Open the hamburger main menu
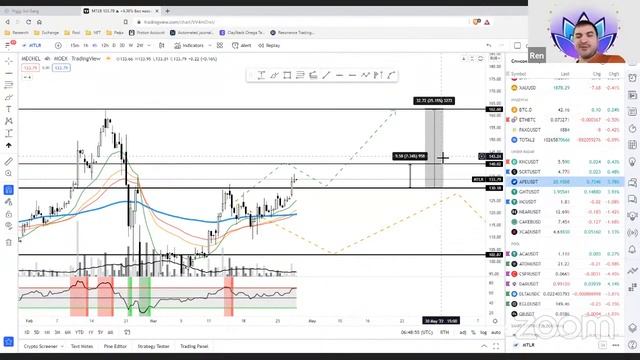The width and height of the screenshot is (640, 360). tap(9, 45)
